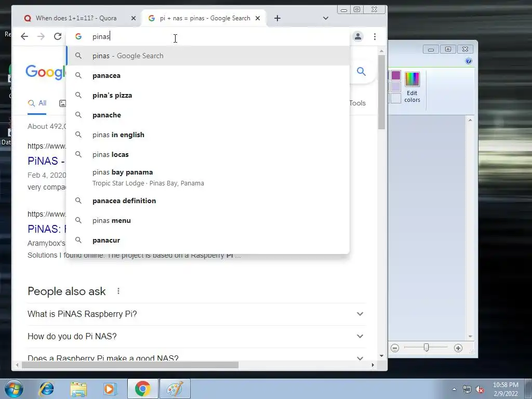This screenshot has height=399, width=532.
Task: Click in the address bar containing pinas
Action: (208, 36)
